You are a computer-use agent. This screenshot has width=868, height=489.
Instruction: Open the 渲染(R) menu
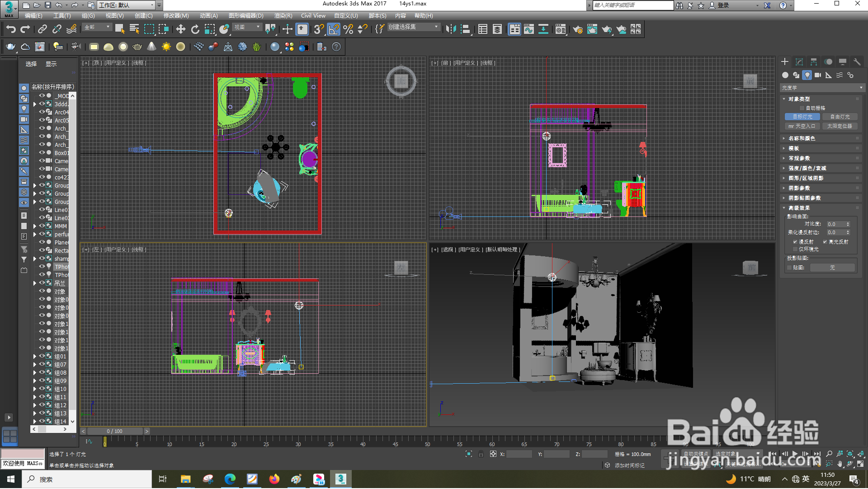(x=283, y=16)
